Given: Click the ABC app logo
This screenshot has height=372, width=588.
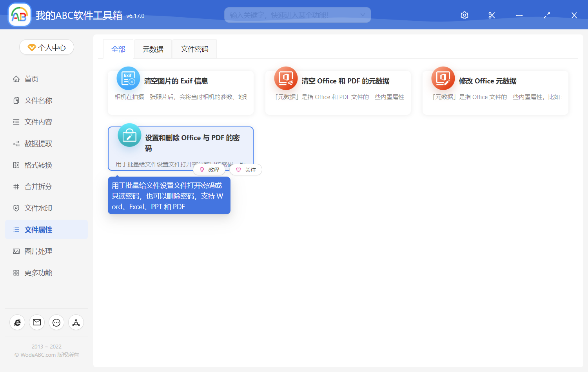Looking at the screenshot, I should pyautogui.click(x=19, y=14).
